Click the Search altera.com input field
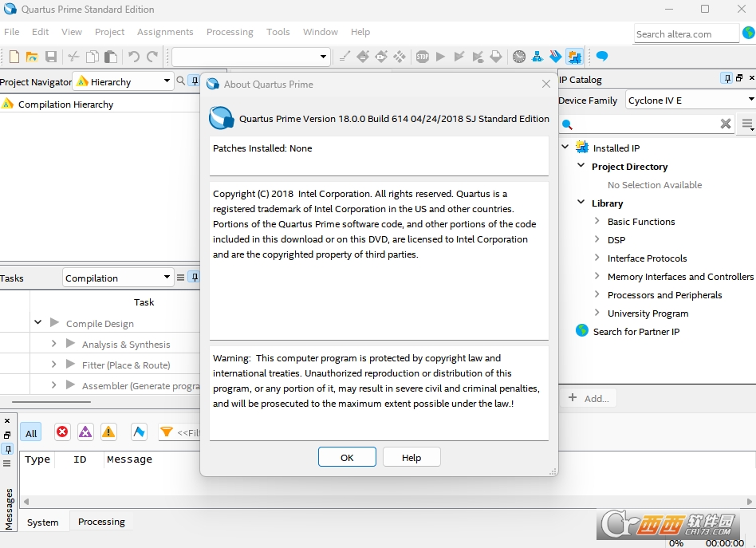Image resolution: width=756 pixels, height=548 pixels. (686, 34)
